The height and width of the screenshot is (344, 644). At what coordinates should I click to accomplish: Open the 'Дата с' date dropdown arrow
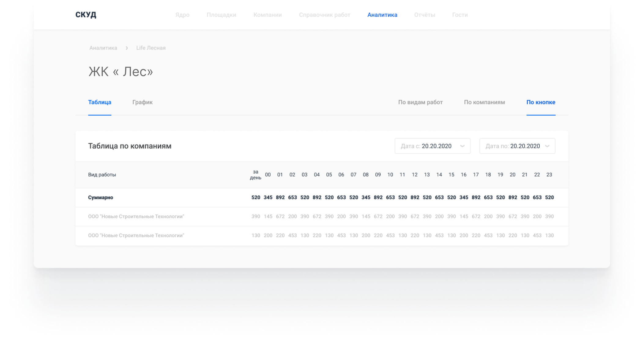click(462, 146)
